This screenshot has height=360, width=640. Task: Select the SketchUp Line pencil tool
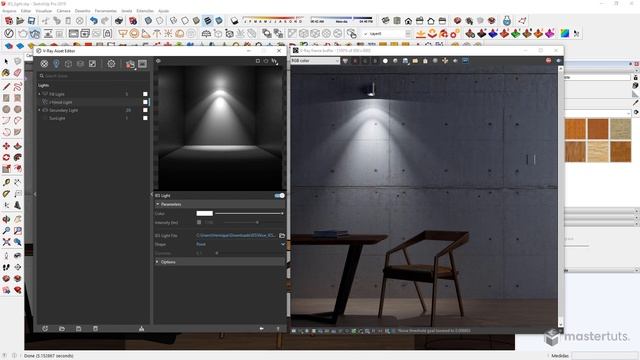pos(6,86)
